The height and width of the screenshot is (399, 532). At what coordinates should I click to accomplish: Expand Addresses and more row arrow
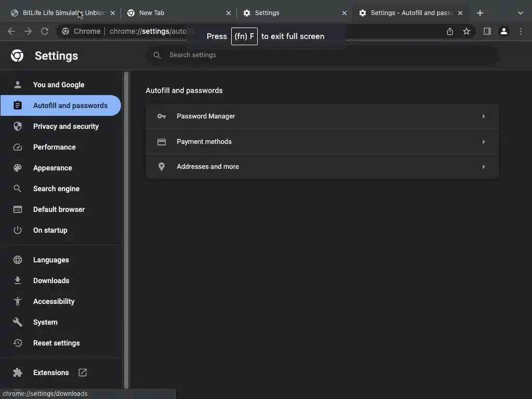[483, 167]
